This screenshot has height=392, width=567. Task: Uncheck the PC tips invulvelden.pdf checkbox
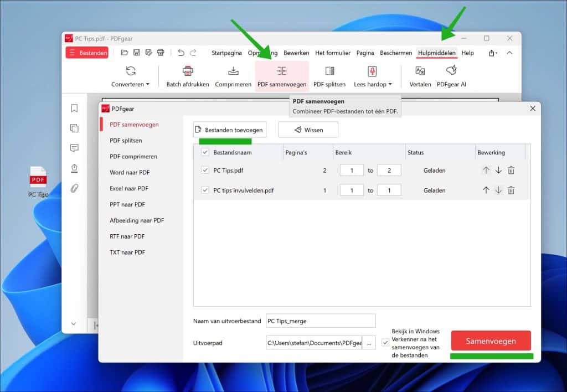tap(205, 190)
